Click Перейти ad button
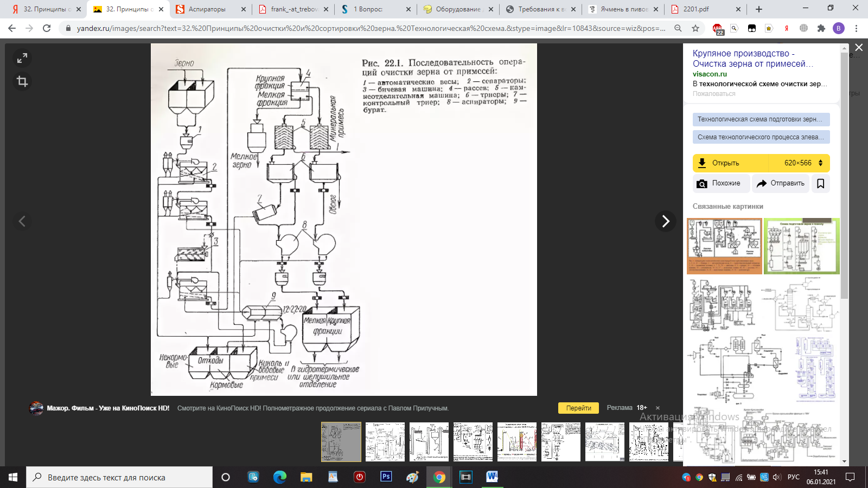This screenshot has height=488, width=868. coord(578,408)
